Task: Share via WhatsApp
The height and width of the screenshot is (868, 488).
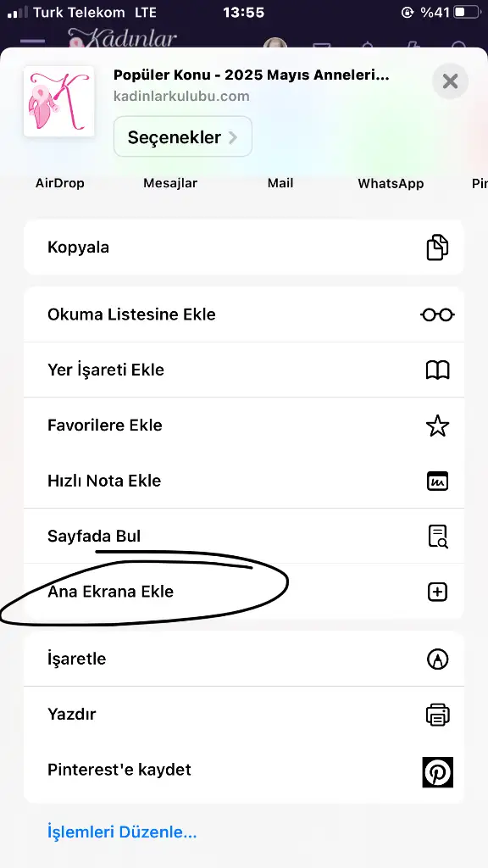Action: pyautogui.click(x=391, y=184)
